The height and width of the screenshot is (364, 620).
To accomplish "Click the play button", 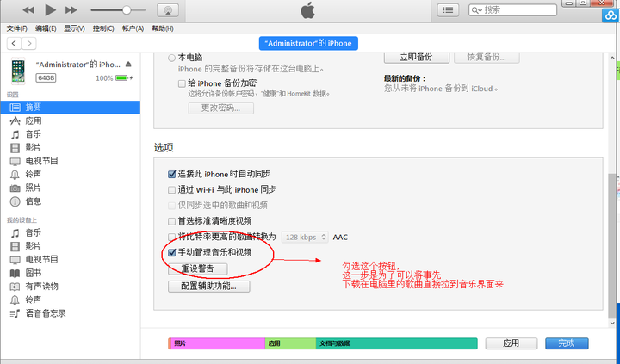I will pyautogui.click(x=50, y=9).
